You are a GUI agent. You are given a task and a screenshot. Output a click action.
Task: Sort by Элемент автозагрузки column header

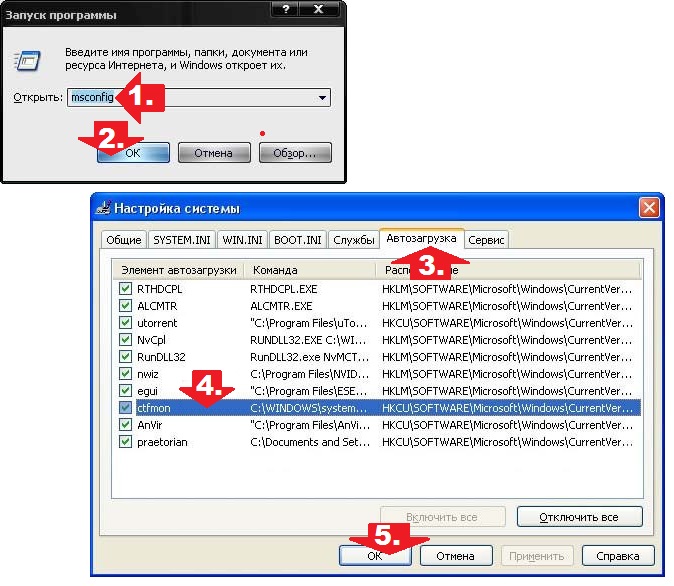(x=178, y=270)
